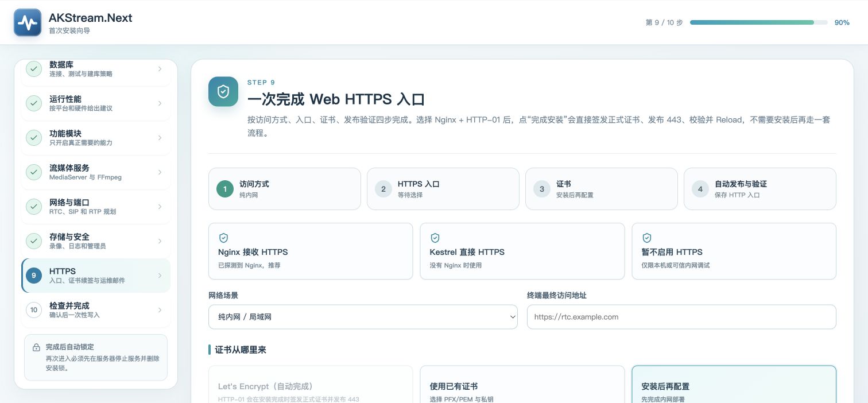Image resolution: width=868 pixels, height=403 pixels.
Task: Expand the 运行性能 step chevron
Action: pyautogui.click(x=160, y=103)
